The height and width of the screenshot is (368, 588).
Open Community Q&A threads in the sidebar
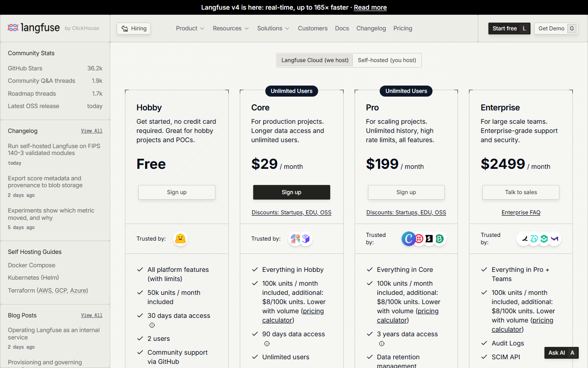tap(55, 81)
